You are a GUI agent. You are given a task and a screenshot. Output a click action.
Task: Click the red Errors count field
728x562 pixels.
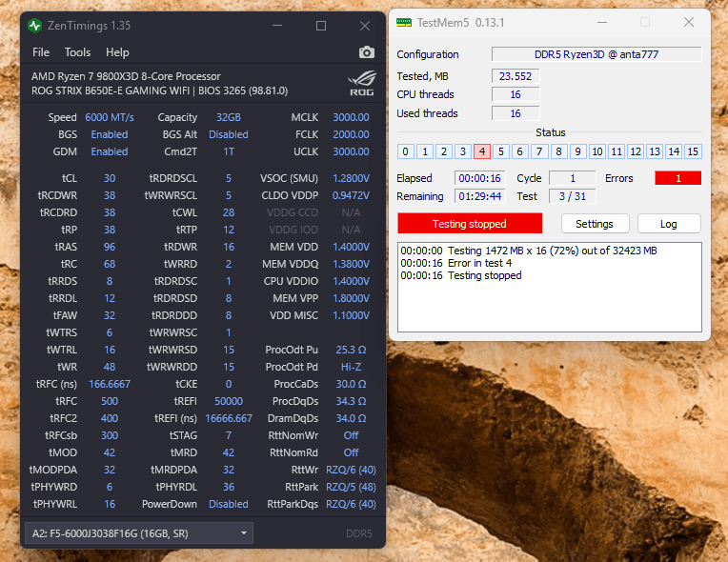(x=677, y=178)
